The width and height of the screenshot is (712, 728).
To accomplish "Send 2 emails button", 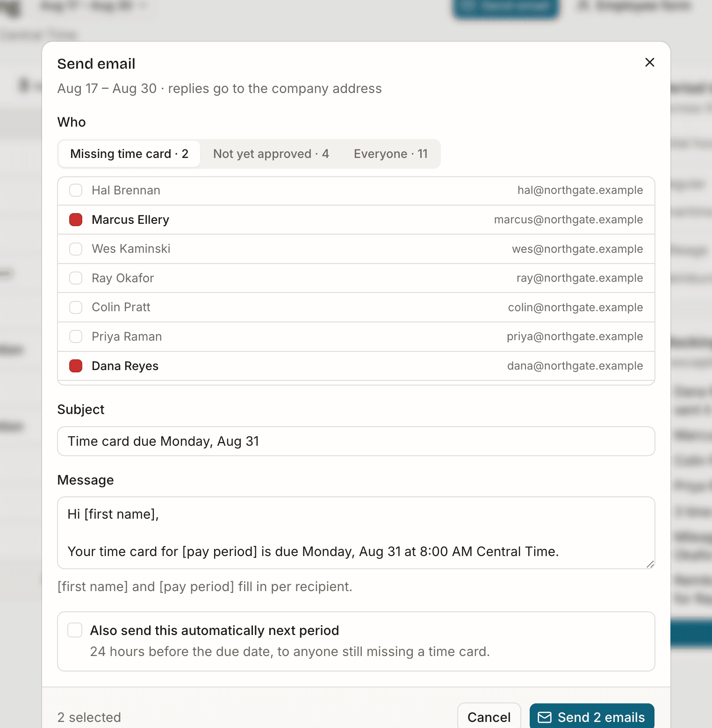I will 592,717.
